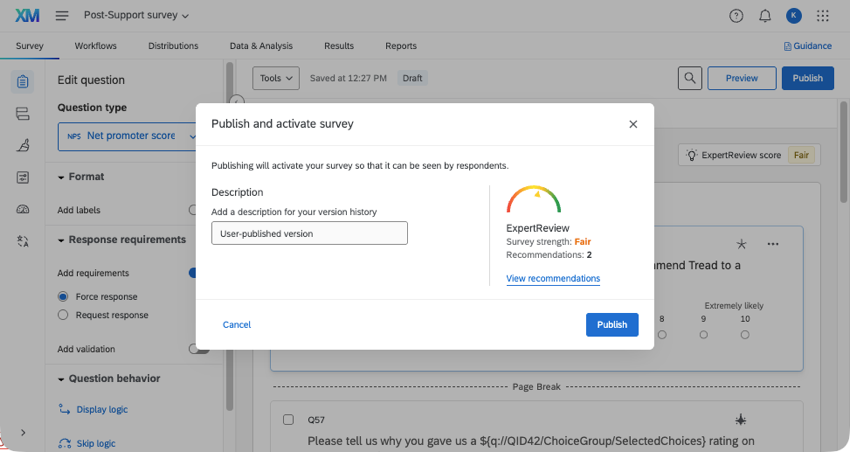The height and width of the screenshot is (452, 850).
Task: Toggle the Add validation switch
Action: point(198,348)
